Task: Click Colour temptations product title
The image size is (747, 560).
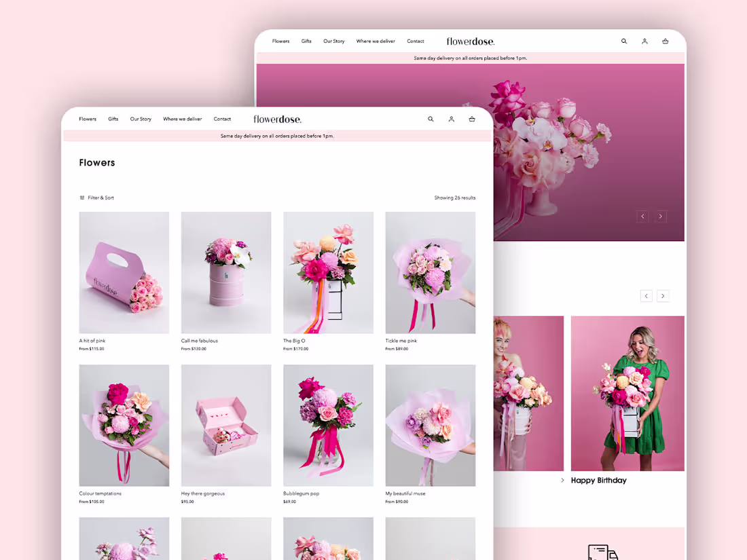Action: pyautogui.click(x=100, y=493)
